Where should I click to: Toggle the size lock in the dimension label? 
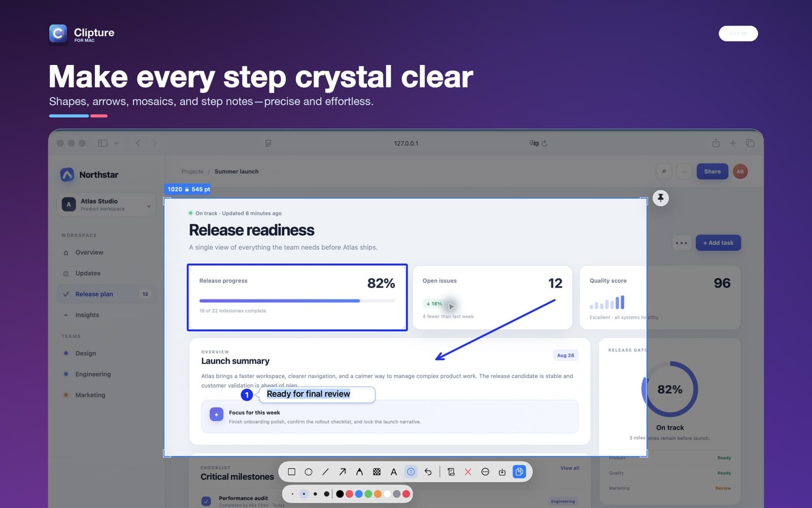click(x=187, y=189)
